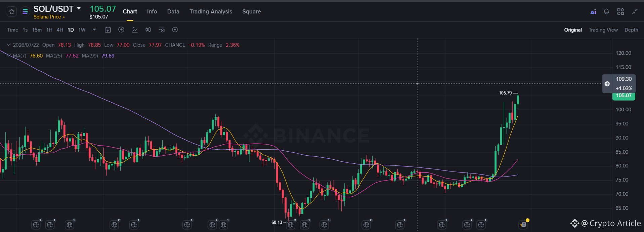Select the Time interval option
This screenshot has width=644, height=232.
[13, 30]
